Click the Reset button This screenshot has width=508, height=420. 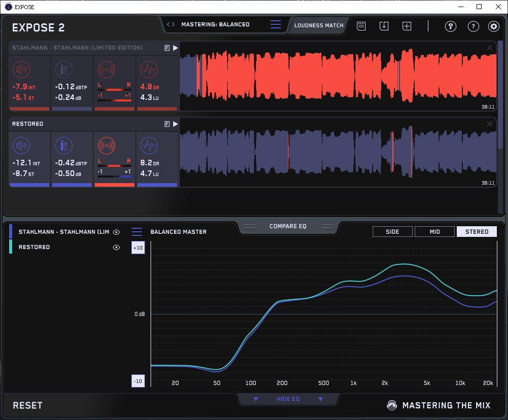pyautogui.click(x=28, y=405)
